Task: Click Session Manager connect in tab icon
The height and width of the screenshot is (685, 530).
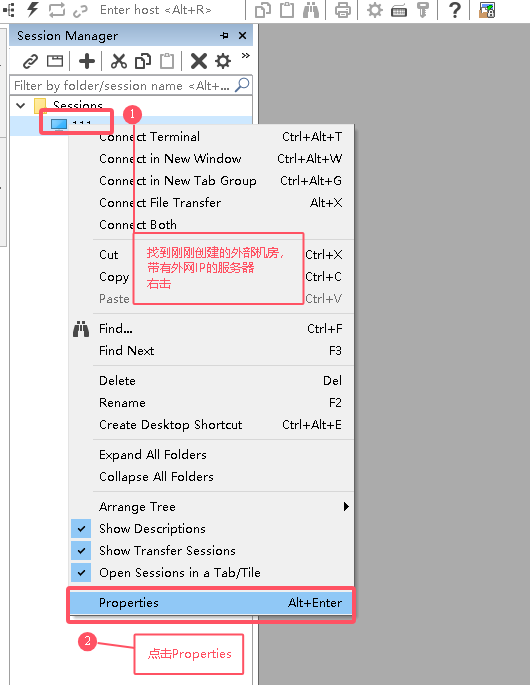Action: click(x=55, y=61)
